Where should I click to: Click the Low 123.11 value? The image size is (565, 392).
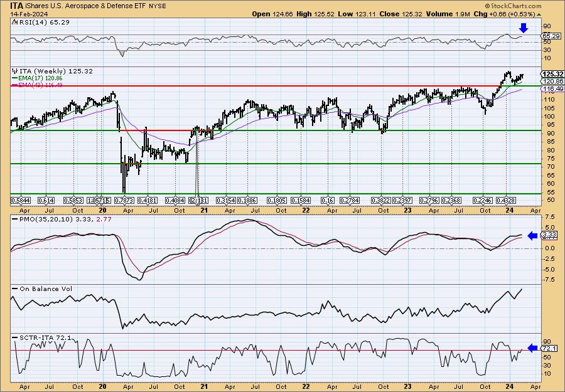pyautogui.click(x=357, y=14)
